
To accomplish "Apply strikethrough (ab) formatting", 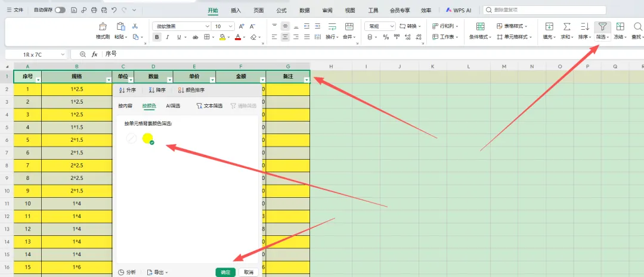I will (196, 37).
